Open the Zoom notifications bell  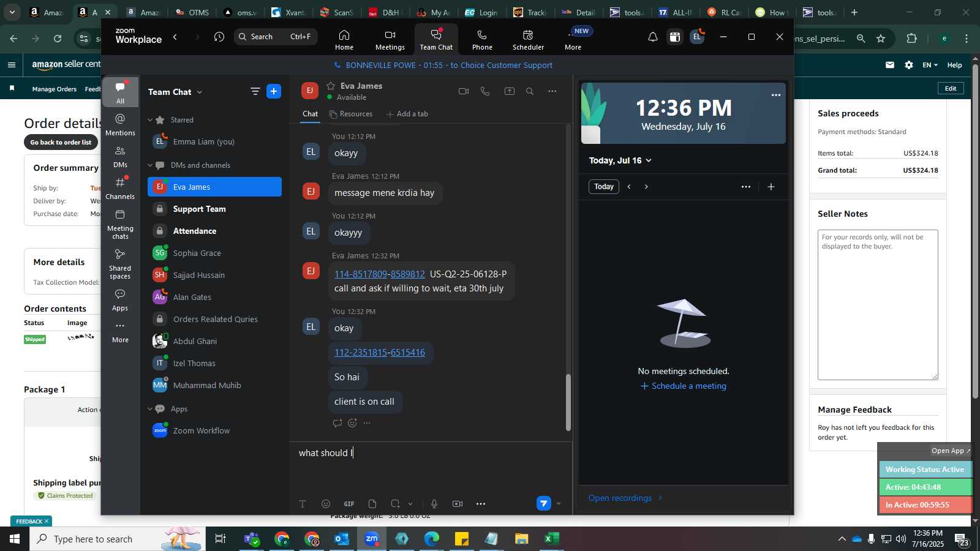653,37
